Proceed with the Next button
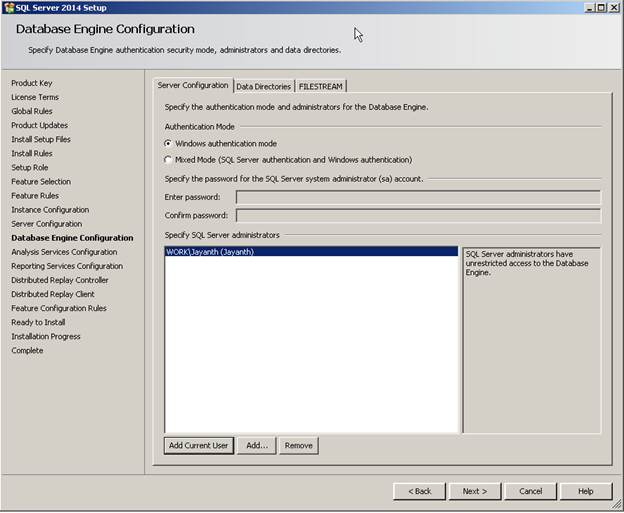Image resolution: width=624 pixels, height=513 pixels. pos(475,491)
